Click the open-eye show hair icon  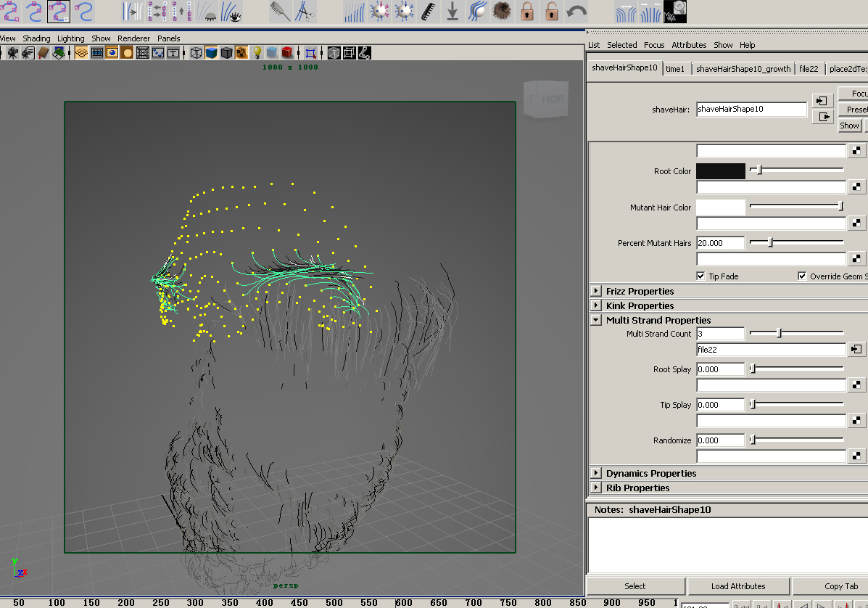231,11
